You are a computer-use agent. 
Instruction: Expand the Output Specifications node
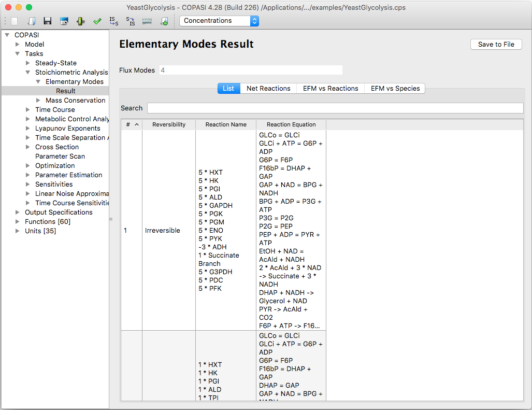pos(17,212)
